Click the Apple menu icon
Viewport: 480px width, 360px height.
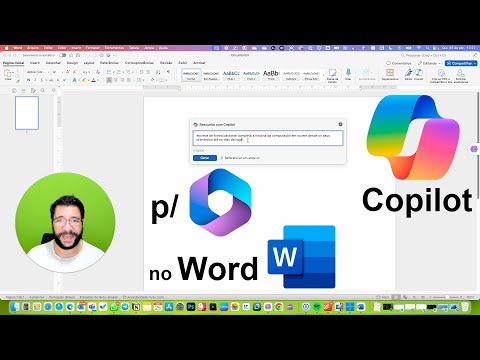click(x=6, y=48)
